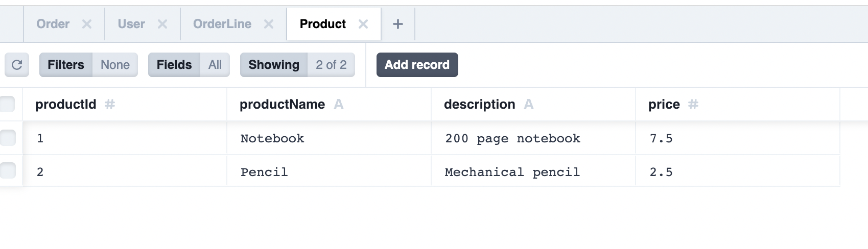Viewport: 868px width, 249px height.
Task: Select the Pencil row checkbox
Action: [x=8, y=170]
